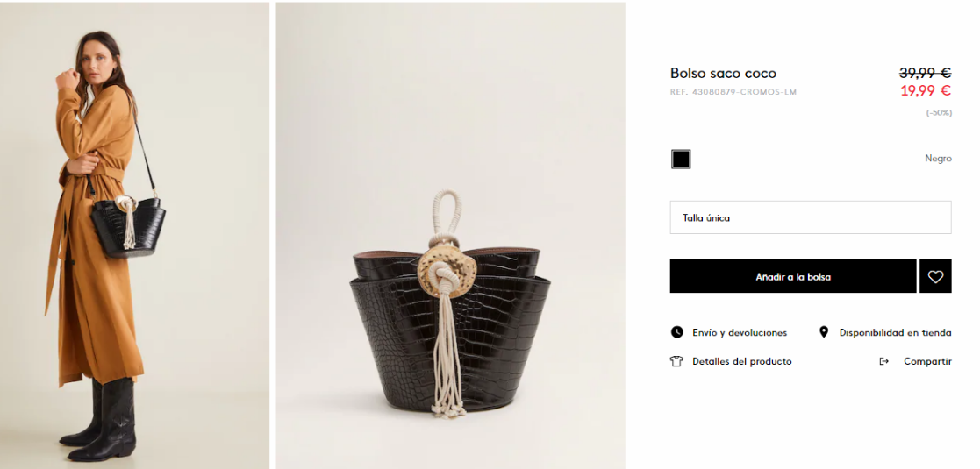
Task: Open the black croc bag close-up image
Action: pyautogui.click(x=451, y=235)
